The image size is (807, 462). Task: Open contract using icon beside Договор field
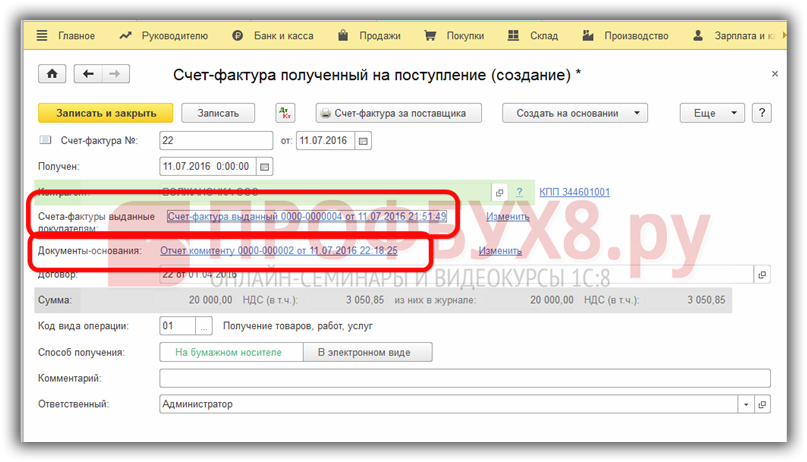(x=761, y=275)
